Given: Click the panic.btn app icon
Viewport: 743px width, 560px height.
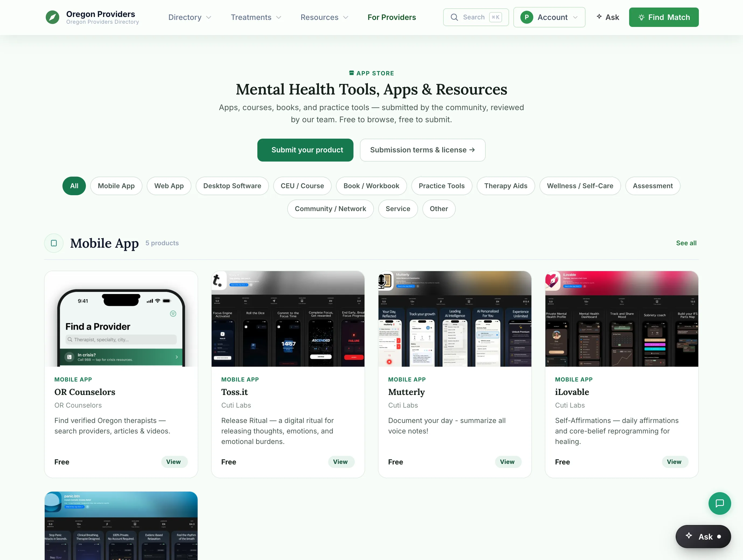Looking at the screenshot, I should [x=52, y=501].
